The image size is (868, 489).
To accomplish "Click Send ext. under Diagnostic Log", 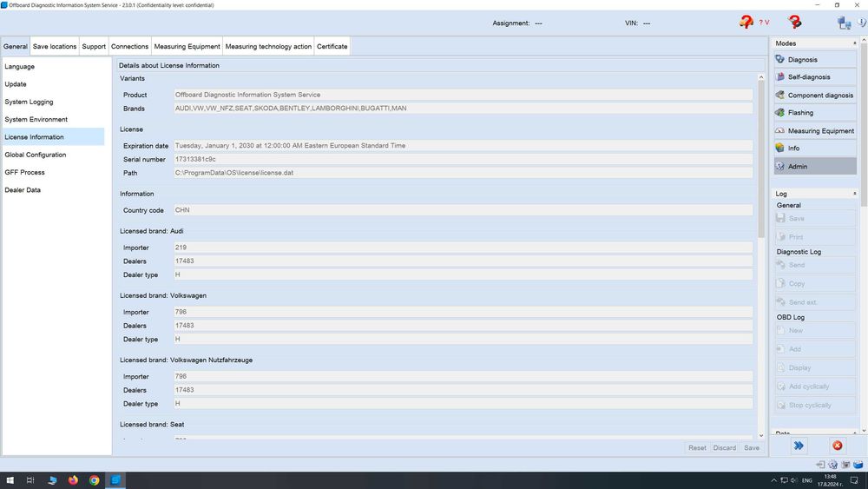I will coord(815,301).
